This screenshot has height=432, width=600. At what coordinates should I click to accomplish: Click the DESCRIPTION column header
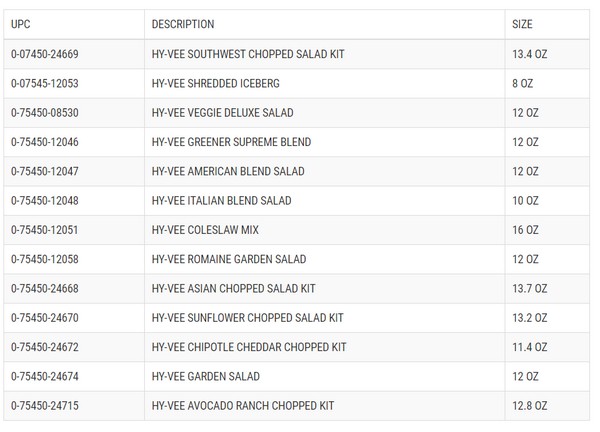pyautogui.click(x=183, y=24)
